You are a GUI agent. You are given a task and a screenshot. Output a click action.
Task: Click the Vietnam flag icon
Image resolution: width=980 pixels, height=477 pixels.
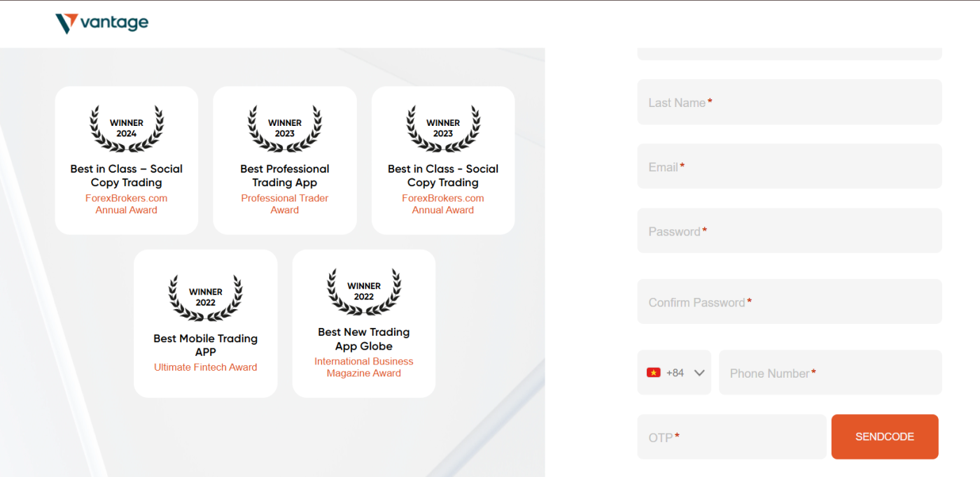coord(653,373)
